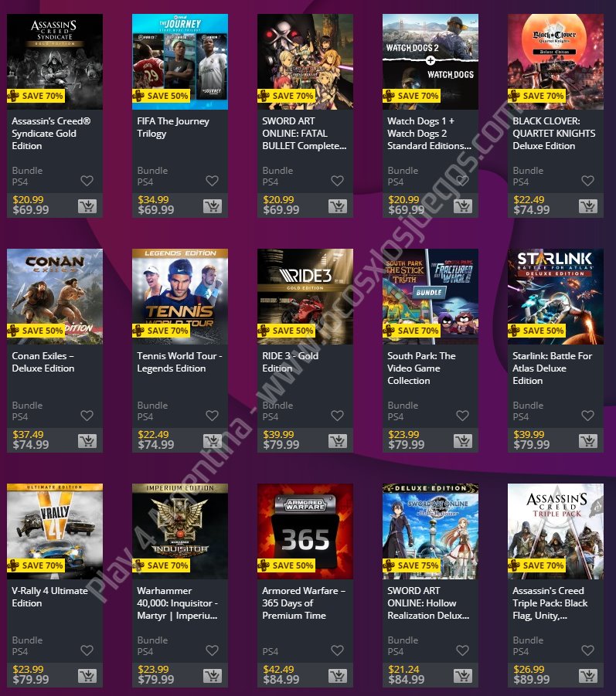Toggle wishlist heart for Tennis World Tour
This screenshot has height=696, width=616.
[213, 416]
